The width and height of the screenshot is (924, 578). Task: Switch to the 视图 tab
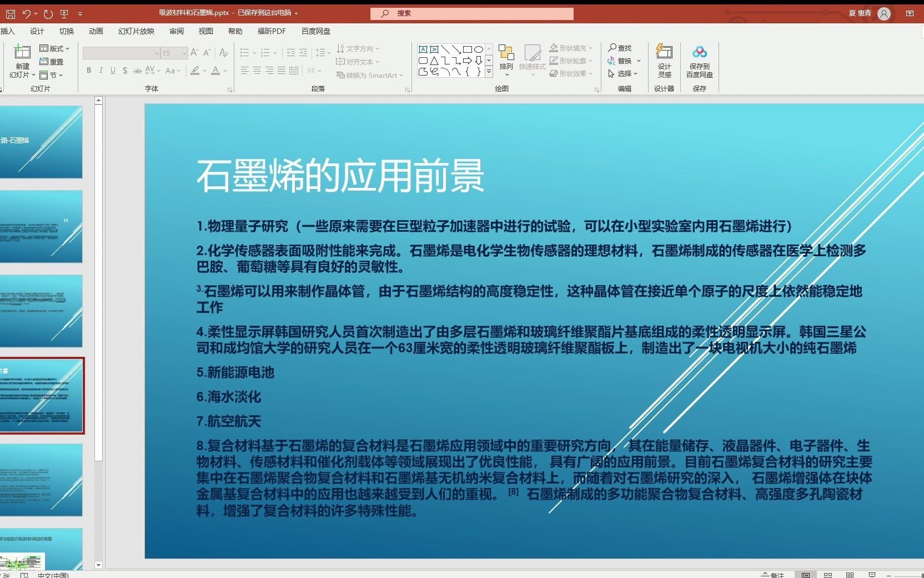point(206,31)
